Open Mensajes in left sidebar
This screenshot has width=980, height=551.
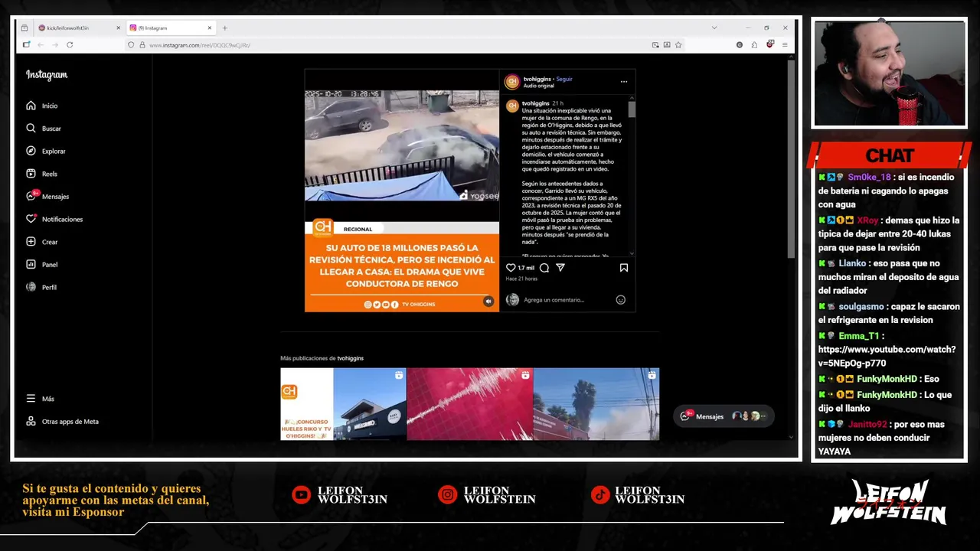[47, 196]
